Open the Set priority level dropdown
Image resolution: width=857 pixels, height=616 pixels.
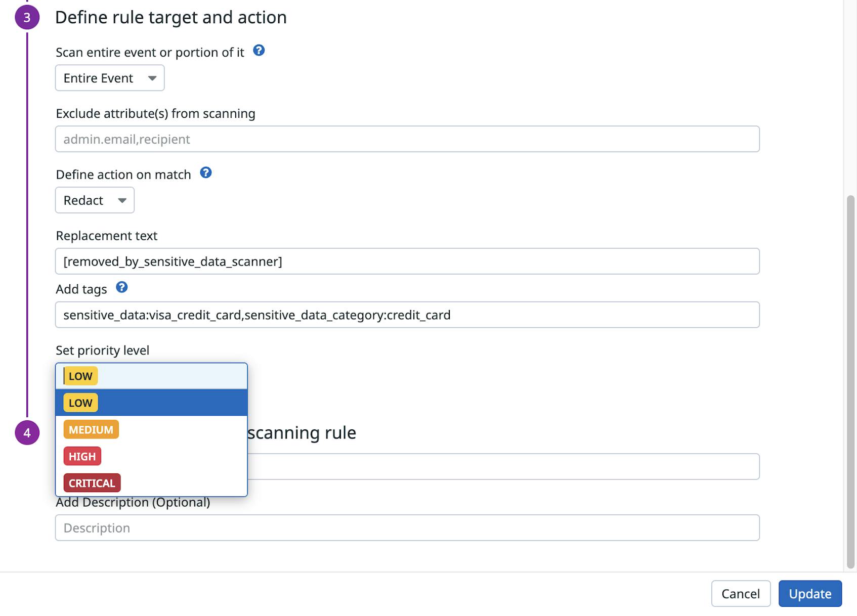(x=151, y=376)
